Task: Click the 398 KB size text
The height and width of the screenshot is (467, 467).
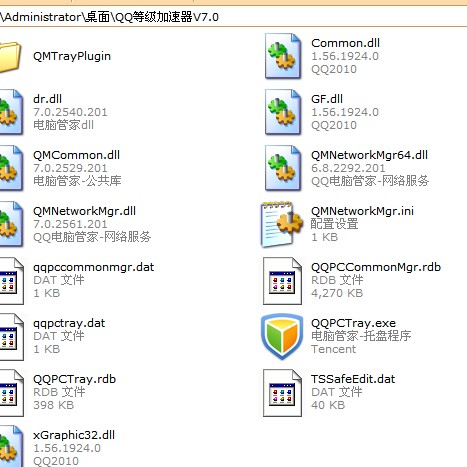Action: [53, 405]
